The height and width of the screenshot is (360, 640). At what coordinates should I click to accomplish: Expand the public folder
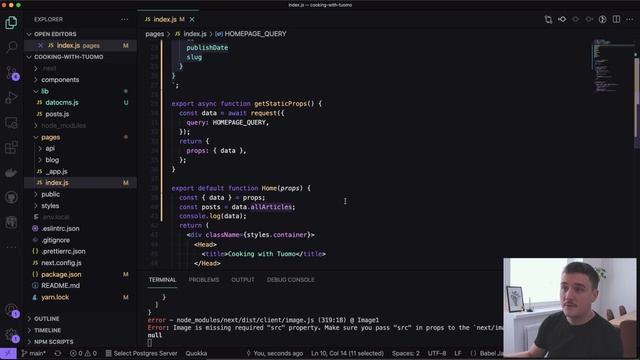click(80, 194)
